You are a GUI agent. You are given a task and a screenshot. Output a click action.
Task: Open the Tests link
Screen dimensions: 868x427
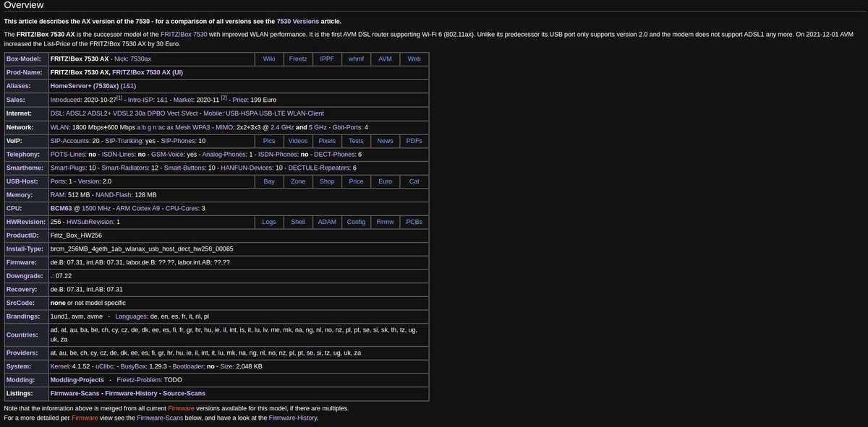click(x=356, y=141)
